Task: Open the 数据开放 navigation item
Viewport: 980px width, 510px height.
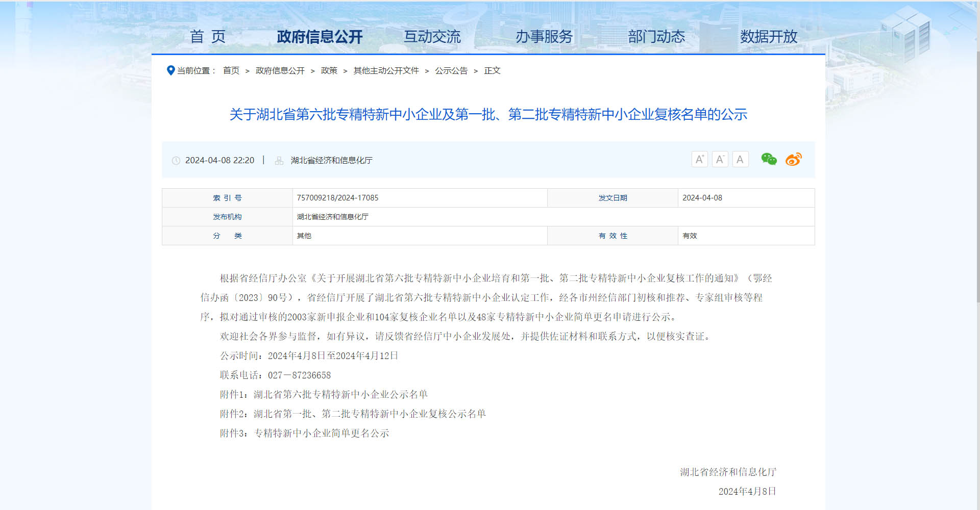Action: click(x=769, y=37)
